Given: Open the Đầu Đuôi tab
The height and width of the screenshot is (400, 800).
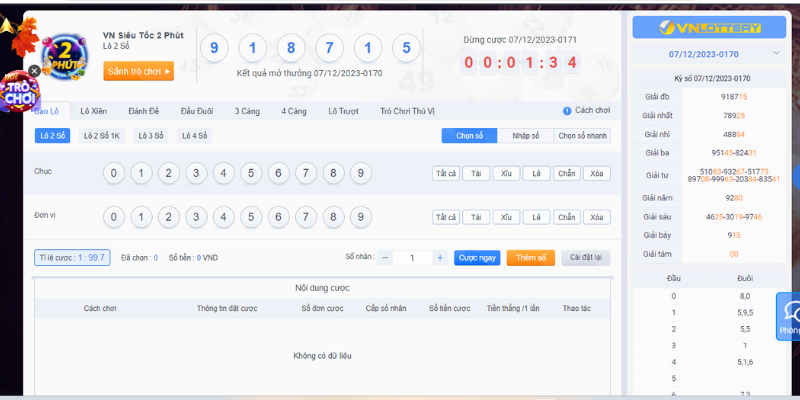Looking at the screenshot, I should click(x=199, y=111).
